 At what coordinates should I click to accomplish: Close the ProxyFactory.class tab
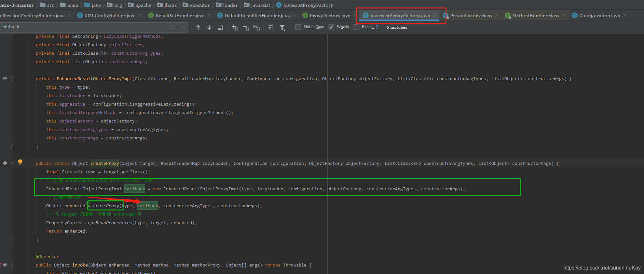coord(497,15)
